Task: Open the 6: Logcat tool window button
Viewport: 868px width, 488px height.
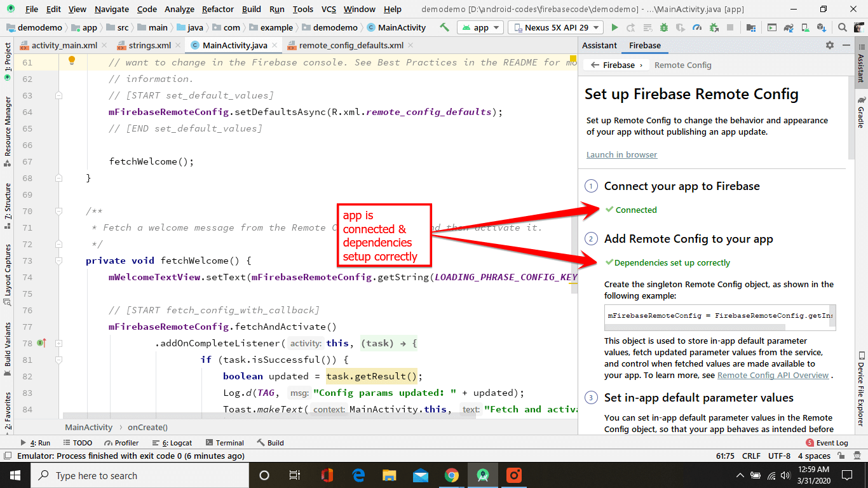Action: (172, 443)
